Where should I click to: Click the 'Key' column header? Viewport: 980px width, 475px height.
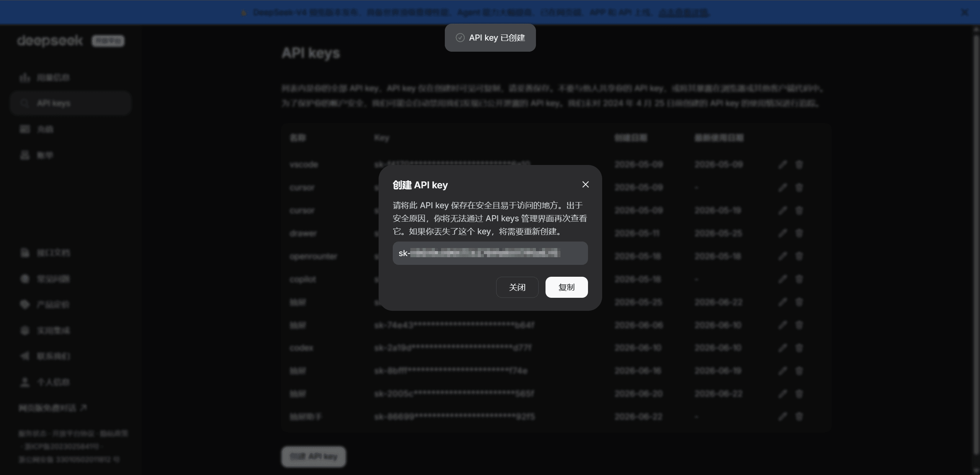[382, 138]
